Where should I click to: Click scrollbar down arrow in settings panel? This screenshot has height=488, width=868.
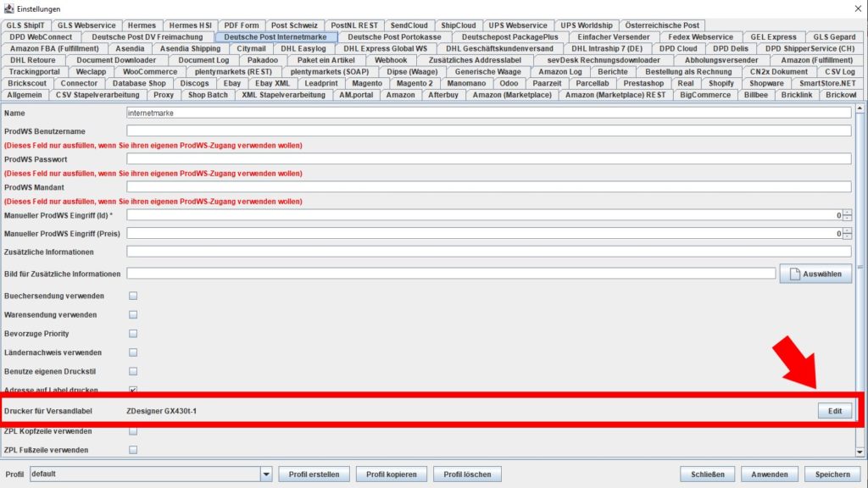pyautogui.click(x=860, y=452)
